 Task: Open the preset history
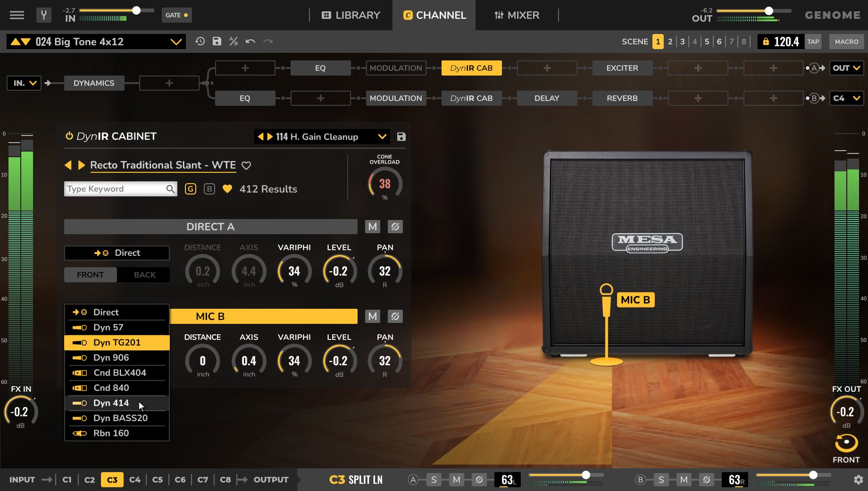tap(200, 42)
